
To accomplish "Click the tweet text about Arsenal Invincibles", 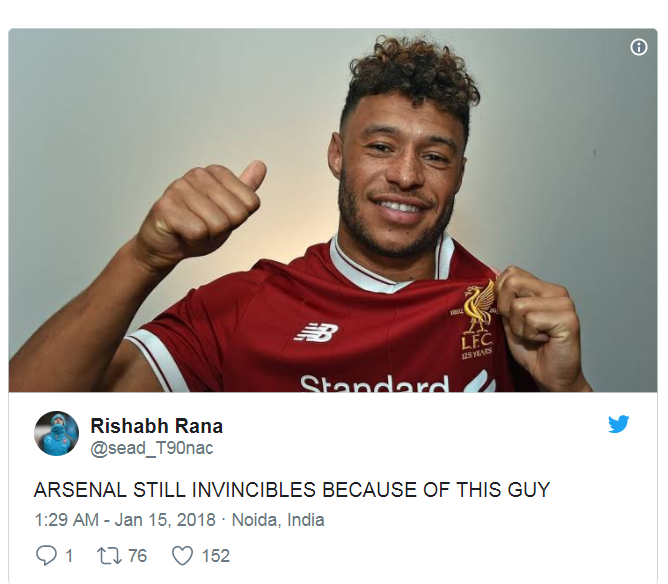I will click(292, 490).
